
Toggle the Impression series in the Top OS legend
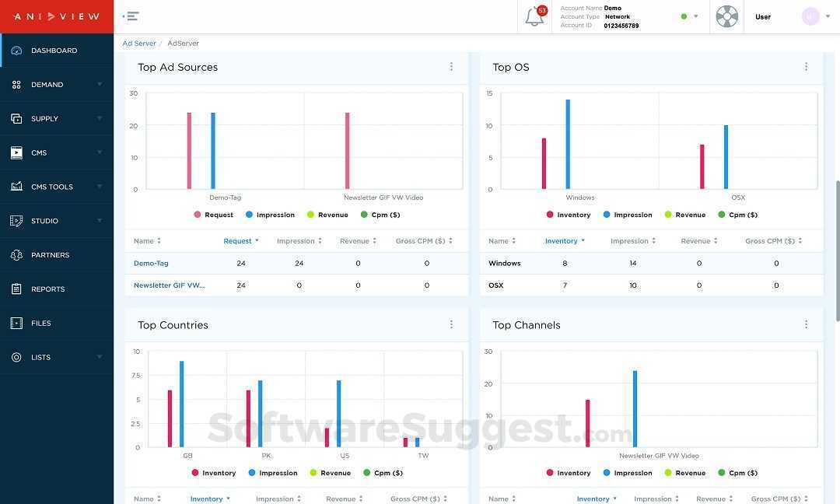(628, 215)
